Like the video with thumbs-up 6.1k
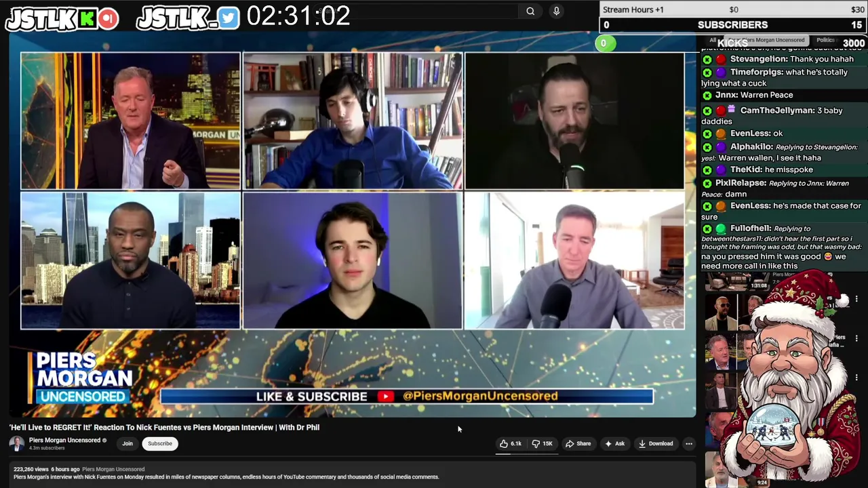The height and width of the screenshot is (488, 868). click(x=511, y=444)
